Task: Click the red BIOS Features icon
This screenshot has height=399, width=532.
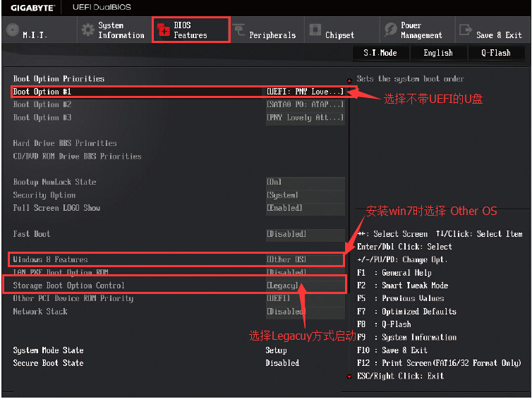Action: (164, 30)
